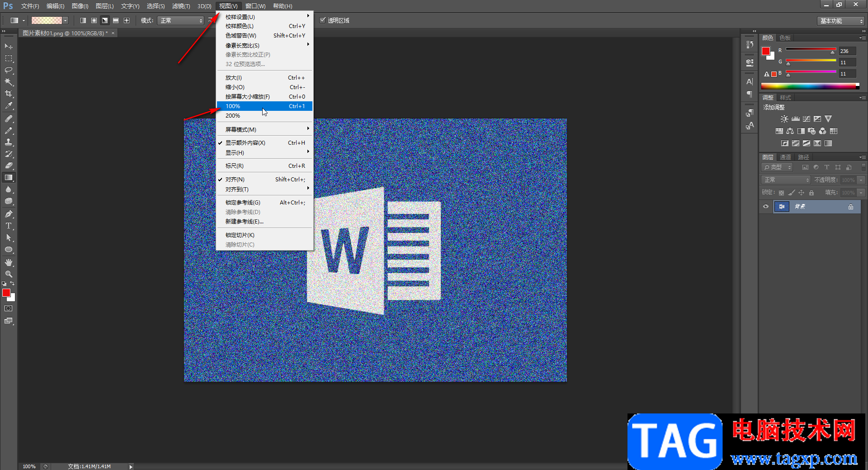The image size is (868, 470).
Task: Open the 填充 fill dropdown arrow
Action: click(861, 193)
